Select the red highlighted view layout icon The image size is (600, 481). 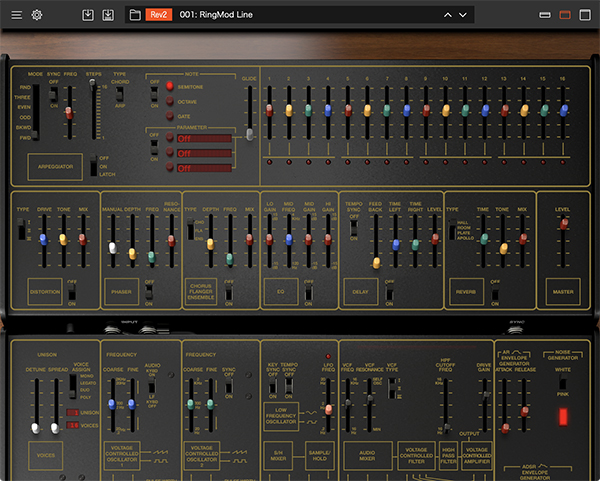565,15
